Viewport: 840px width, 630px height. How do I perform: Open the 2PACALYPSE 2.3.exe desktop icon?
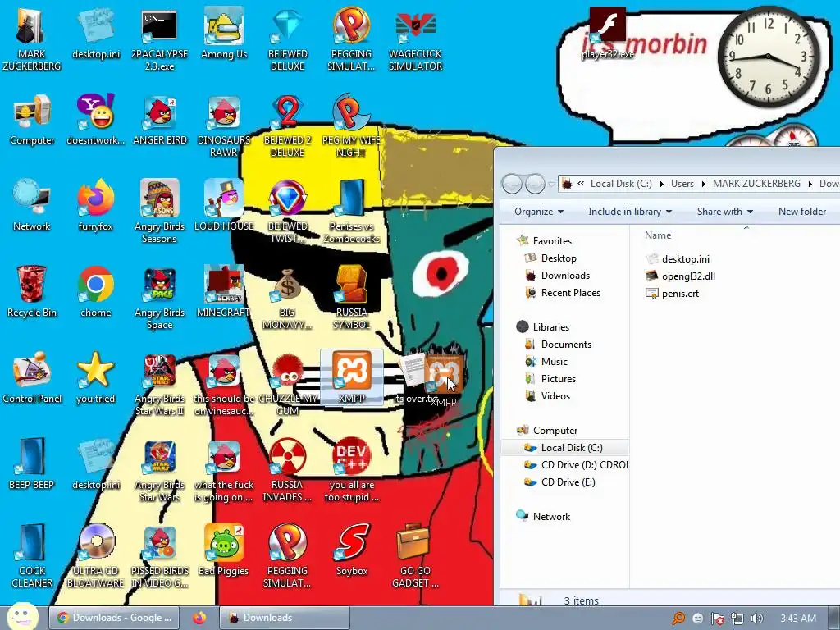159,40
